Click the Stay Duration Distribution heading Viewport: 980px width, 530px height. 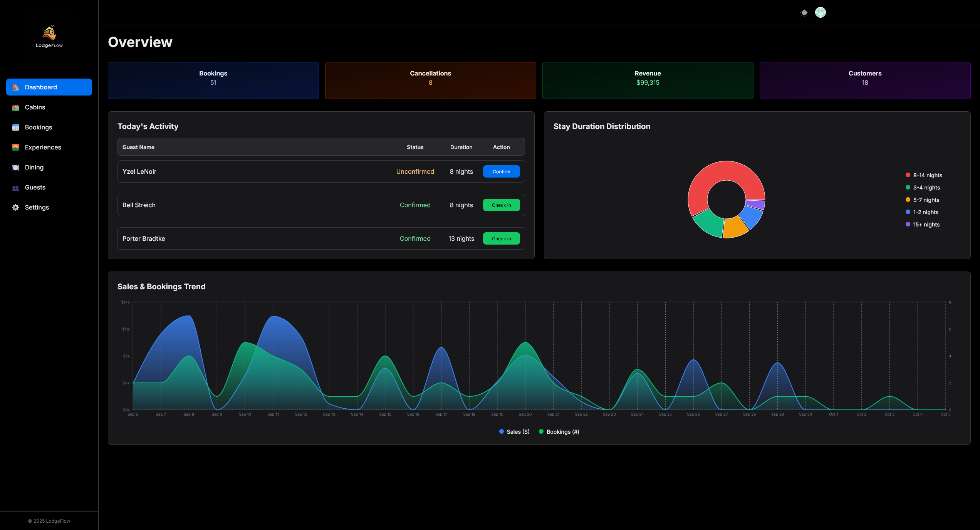[602, 126]
